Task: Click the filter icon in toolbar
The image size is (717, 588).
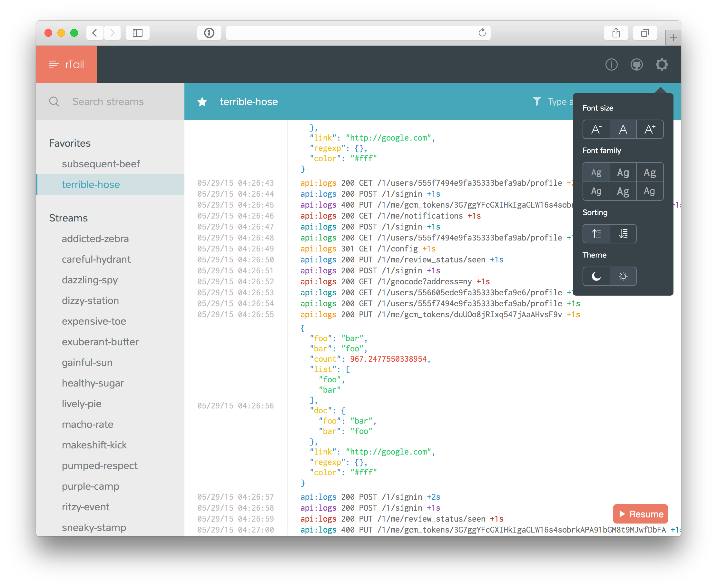Action: [x=536, y=101]
